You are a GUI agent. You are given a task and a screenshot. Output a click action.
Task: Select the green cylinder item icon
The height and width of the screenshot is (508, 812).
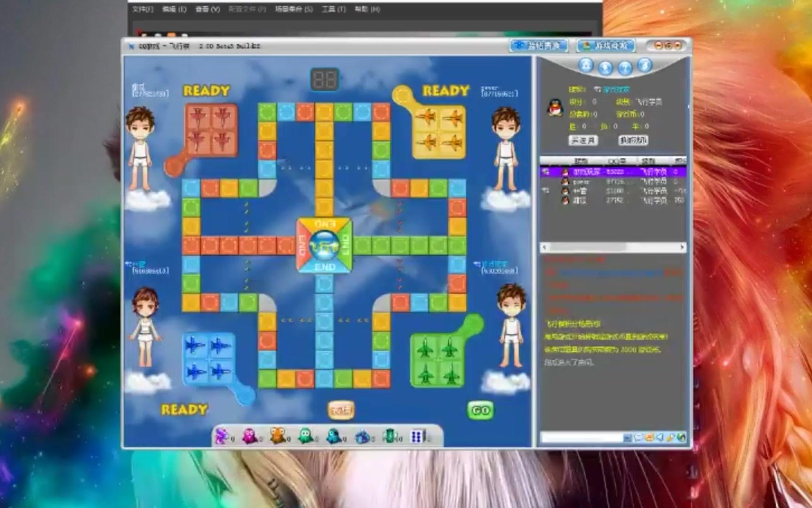[x=390, y=436]
